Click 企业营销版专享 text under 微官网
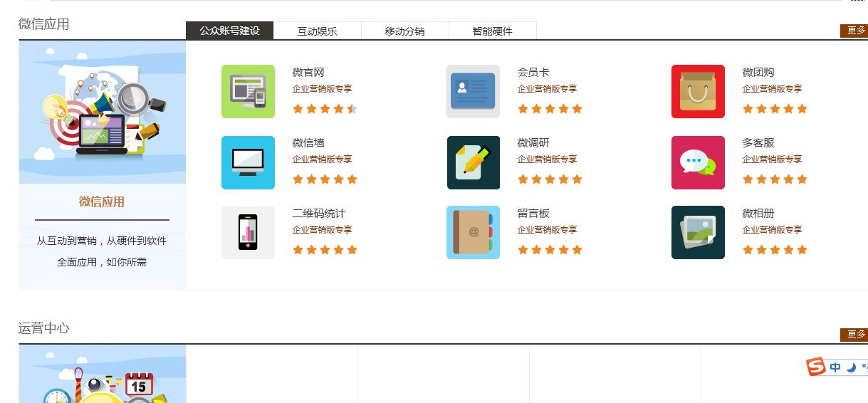868x403 pixels. point(322,89)
